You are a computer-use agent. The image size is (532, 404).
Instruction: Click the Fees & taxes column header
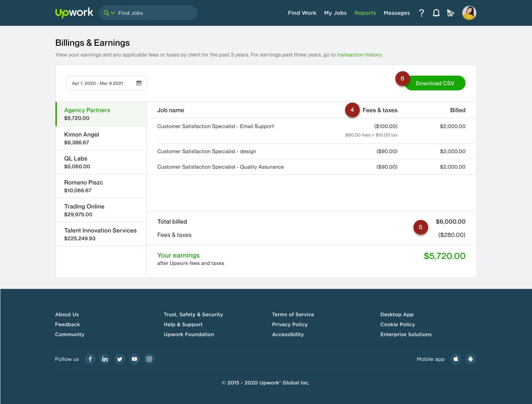pyautogui.click(x=380, y=110)
